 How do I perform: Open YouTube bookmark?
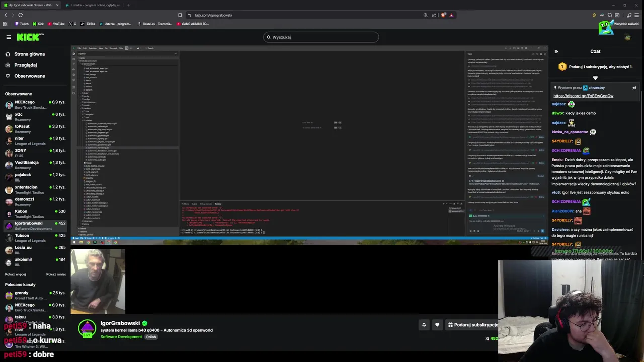coord(56,24)
